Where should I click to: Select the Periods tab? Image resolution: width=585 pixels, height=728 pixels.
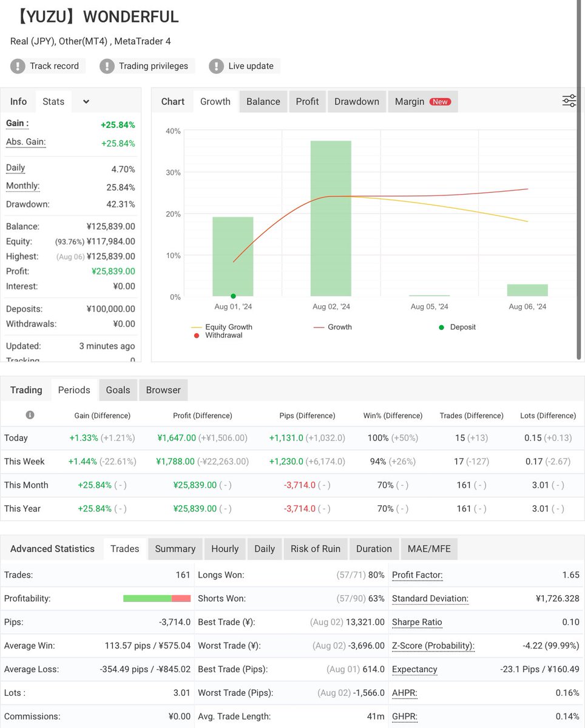coord(74,390)
